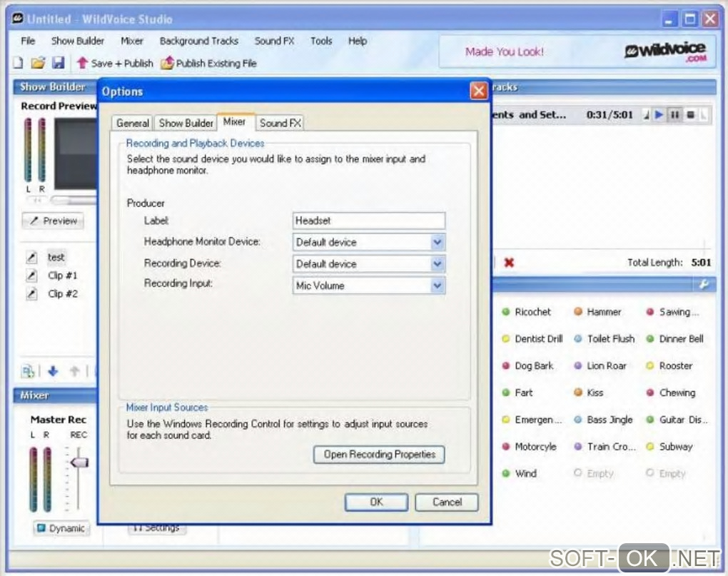The height and width of the screenshot is (576, 728).
Task: Click the REC level slider thumb
Action: coord(79,463)
